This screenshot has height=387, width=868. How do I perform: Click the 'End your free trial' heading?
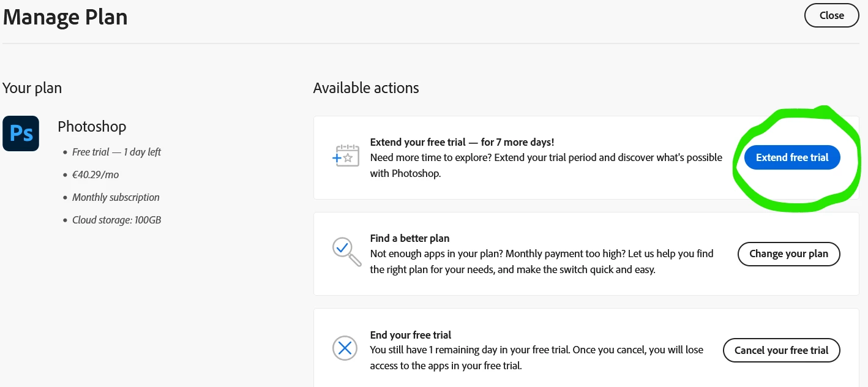pos(410,335)
